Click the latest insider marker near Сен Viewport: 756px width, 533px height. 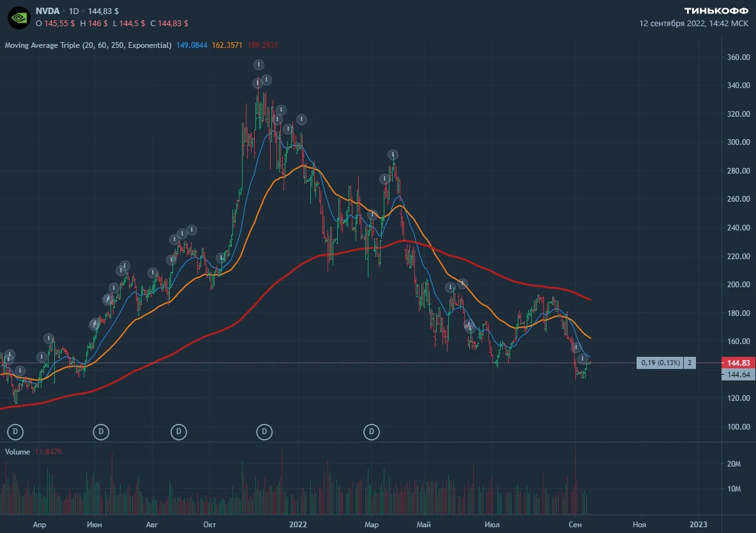click(583, 359)
